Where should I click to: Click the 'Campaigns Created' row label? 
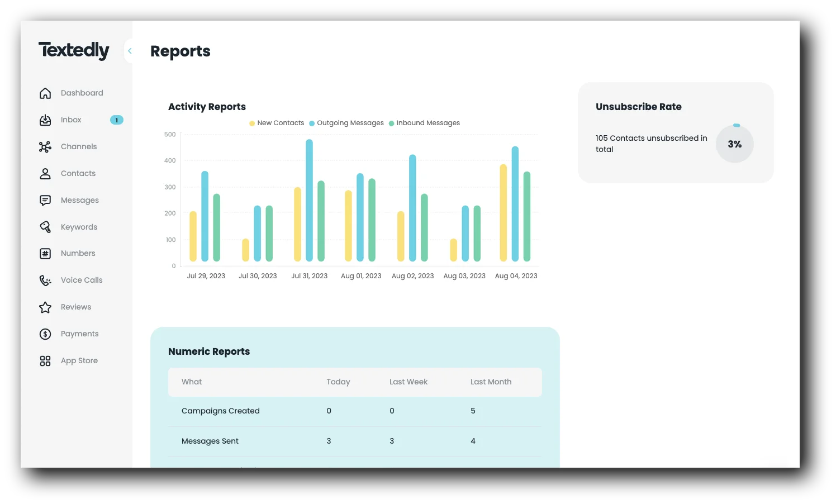point(221,411)
